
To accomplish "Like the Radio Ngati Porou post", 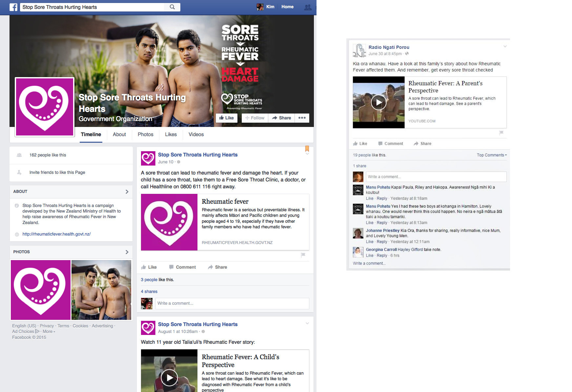I will pyautogui.click(x=360, y=144).
